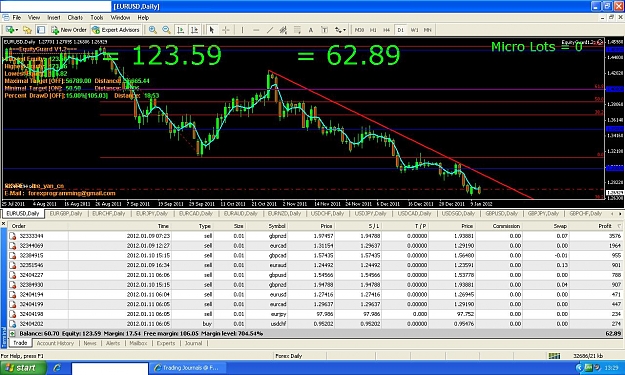
Task: Select the vertical line drawing tool
Action: click(x=242, y=30)
